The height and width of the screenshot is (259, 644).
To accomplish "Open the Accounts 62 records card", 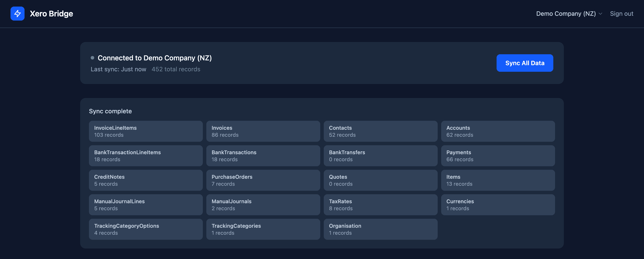I will pyautogui.click(x=498, y=131).
